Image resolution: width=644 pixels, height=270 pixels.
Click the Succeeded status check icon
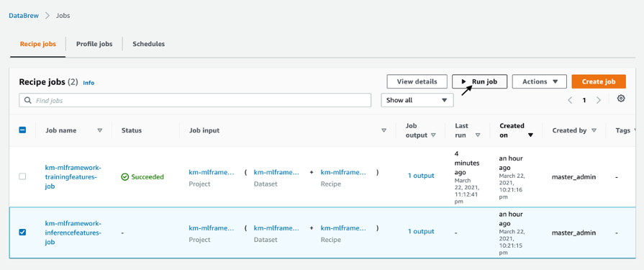click(125, 176)
